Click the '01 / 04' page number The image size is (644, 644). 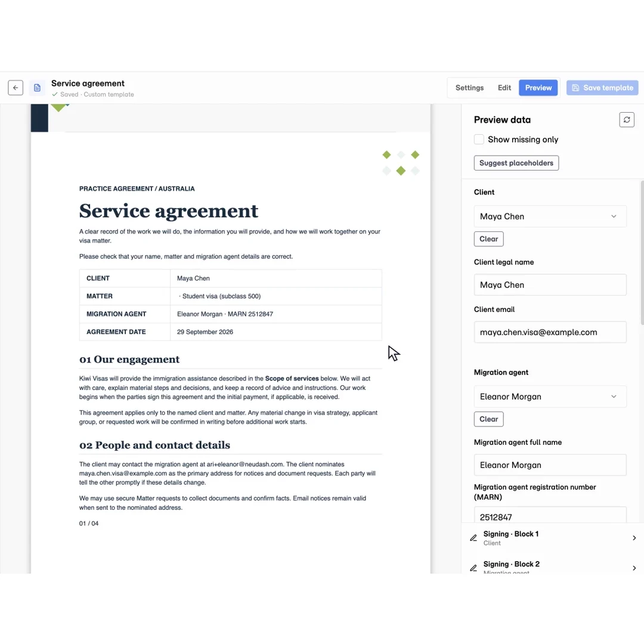(x=89, y=524)
